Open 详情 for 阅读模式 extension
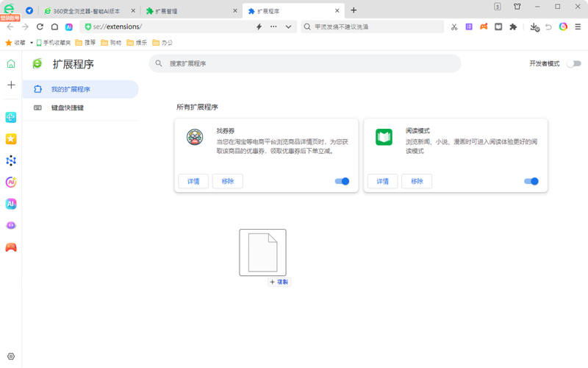Screen dimensions: 588x368 (x=382, y=181)
